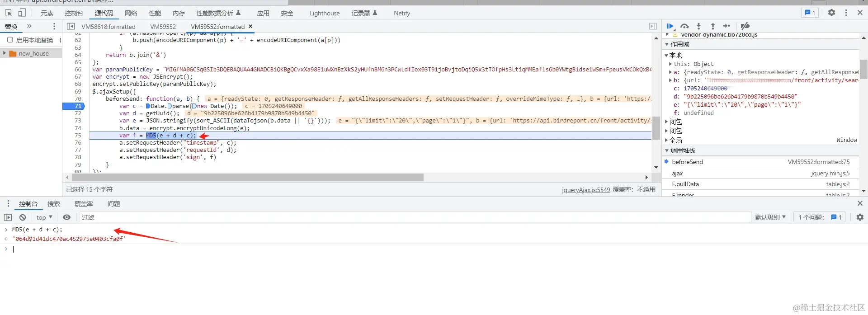Viewport: 868px width, 315px height.
Task: Open the DevTools three-dot customize menu
Action: pos(846,13)
